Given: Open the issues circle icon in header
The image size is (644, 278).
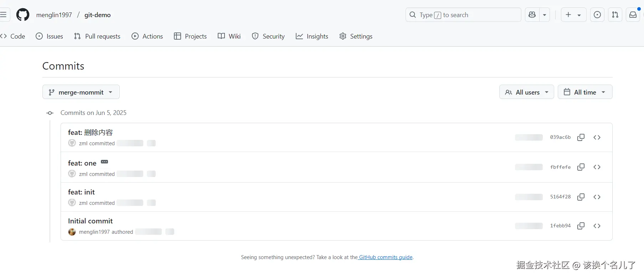Looking at the screenshot, I should 597,15.
